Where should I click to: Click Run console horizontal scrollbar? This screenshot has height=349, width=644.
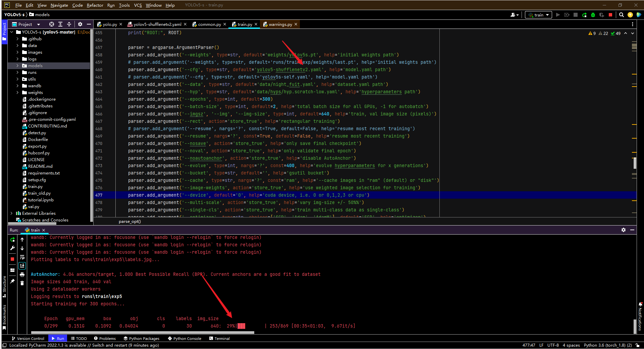143,333
